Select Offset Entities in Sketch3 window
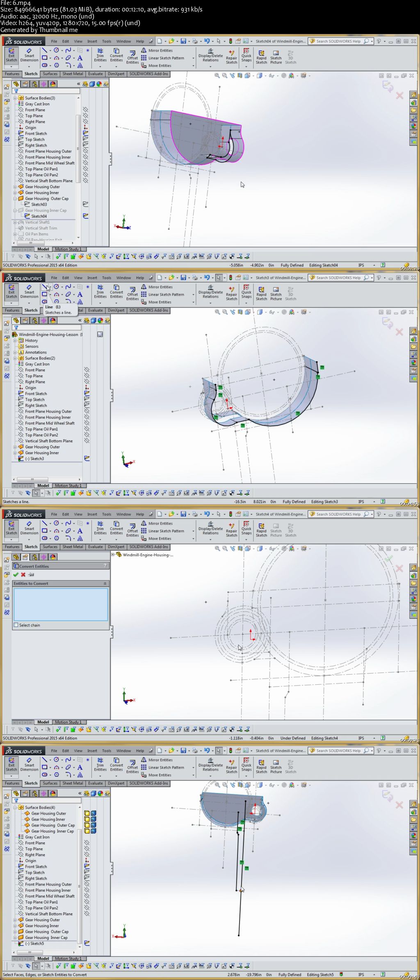This screenshot has height=980, width=420. tap(132, 293)
